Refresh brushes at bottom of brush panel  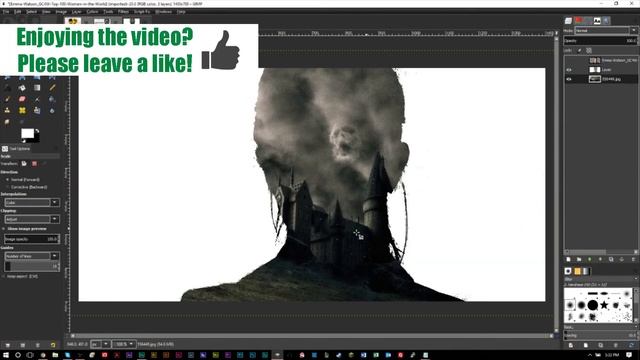[x=631, y=345]
